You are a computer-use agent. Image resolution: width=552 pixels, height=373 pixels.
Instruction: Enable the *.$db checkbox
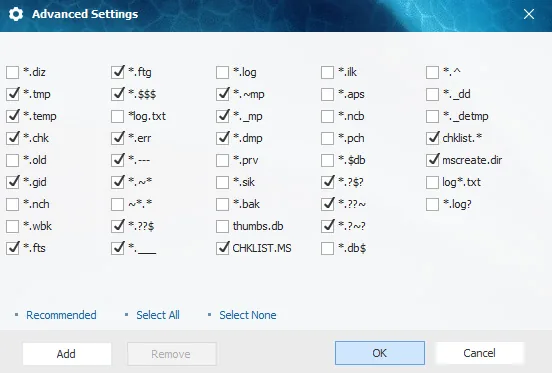pyautogui.click(x=327, y=160)
